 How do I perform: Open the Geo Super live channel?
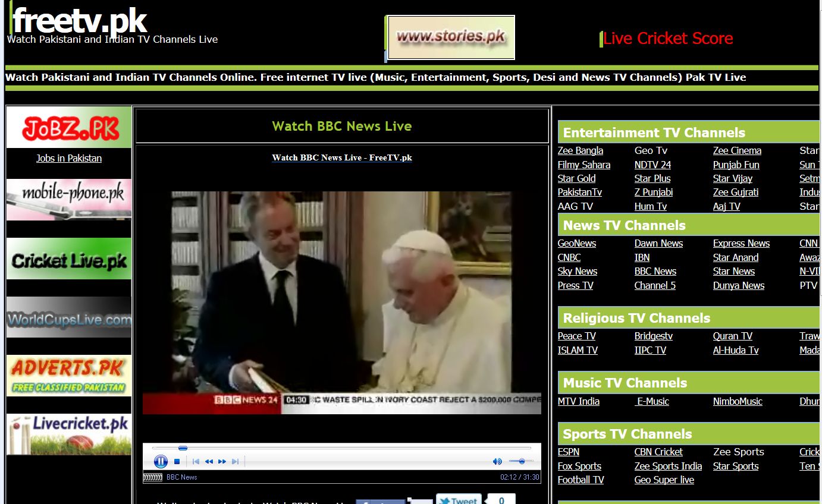(664, 480)
